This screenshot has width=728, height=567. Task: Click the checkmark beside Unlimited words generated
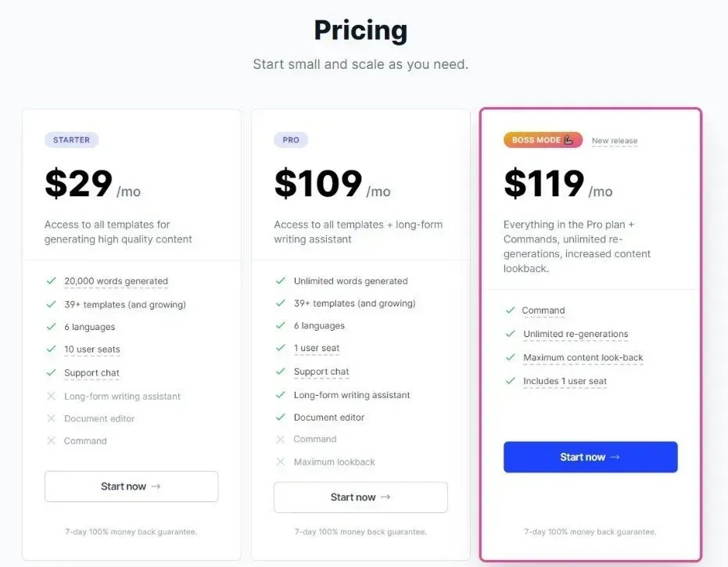(x=281, y=281)
